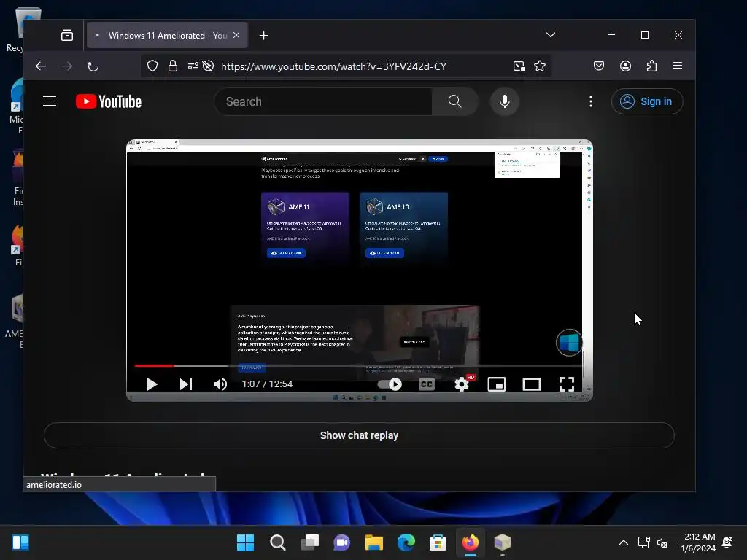
Task: Toggle closed captions CC button
Action: [426, 384]
